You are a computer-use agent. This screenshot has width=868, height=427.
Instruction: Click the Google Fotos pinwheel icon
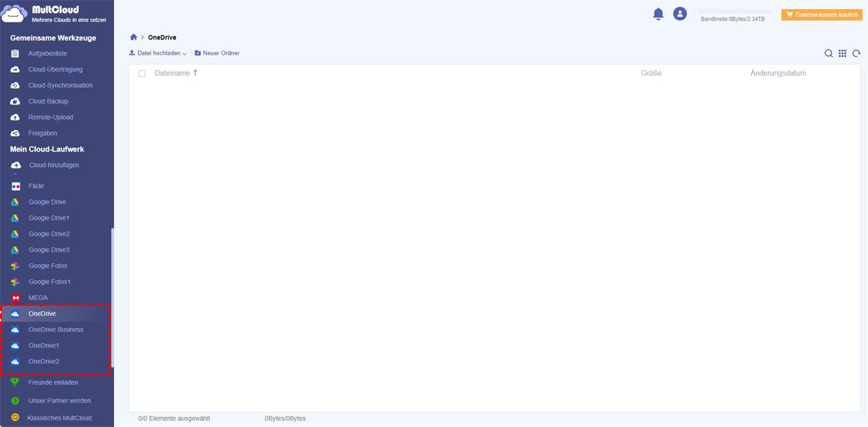tap(15, 266)
